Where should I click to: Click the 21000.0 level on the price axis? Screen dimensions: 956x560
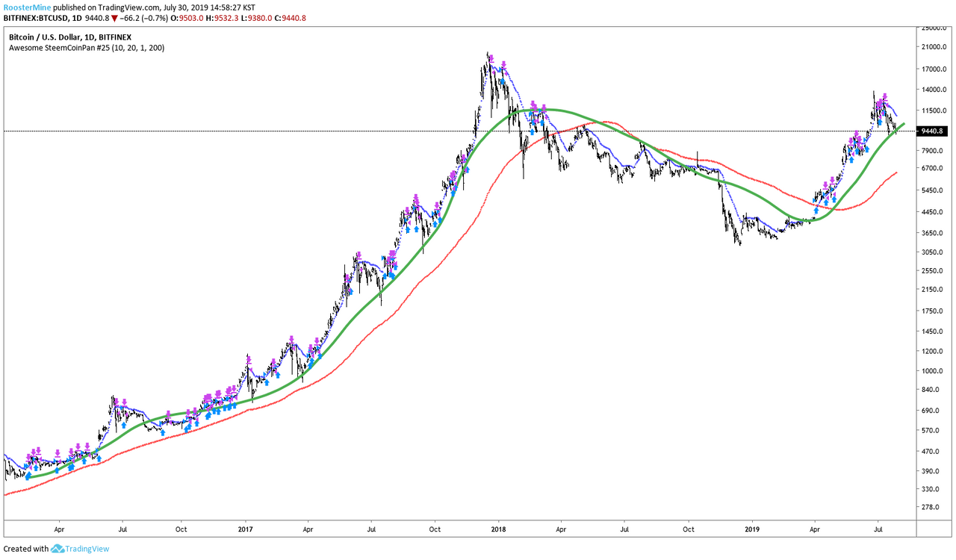coord(935,47)
